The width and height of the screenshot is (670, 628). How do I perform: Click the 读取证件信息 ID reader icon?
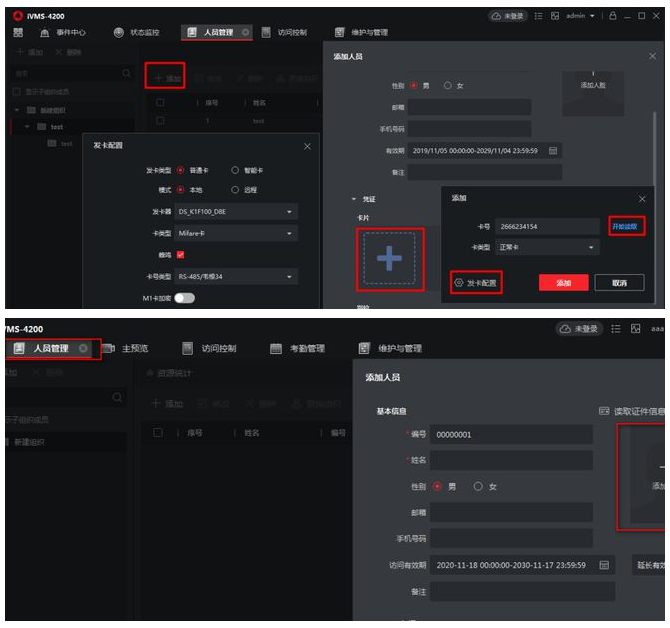pyautogui.click(x=604, y=411)
